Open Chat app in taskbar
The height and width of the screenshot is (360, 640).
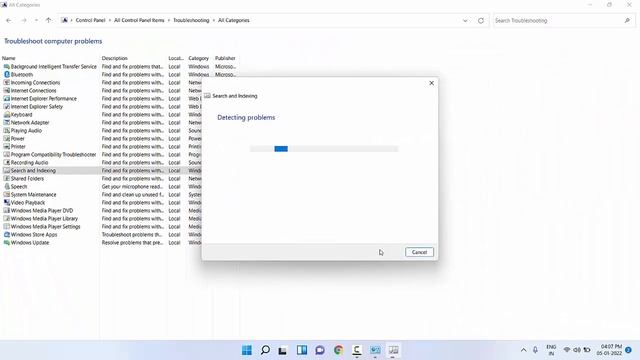320,350
